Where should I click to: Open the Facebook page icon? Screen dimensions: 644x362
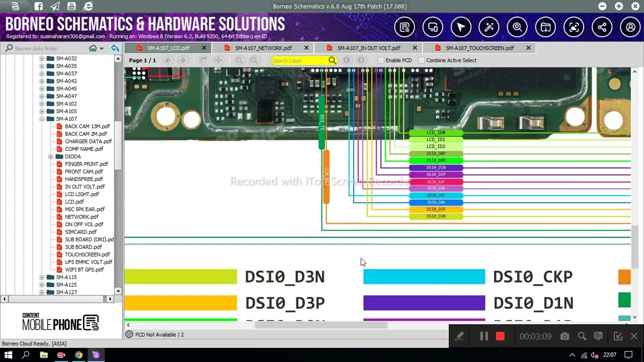click(39, 7)
